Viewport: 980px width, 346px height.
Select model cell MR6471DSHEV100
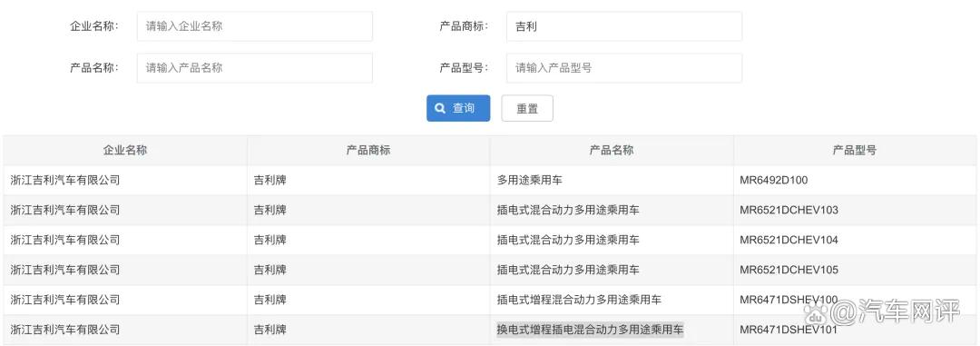point(789,300)
